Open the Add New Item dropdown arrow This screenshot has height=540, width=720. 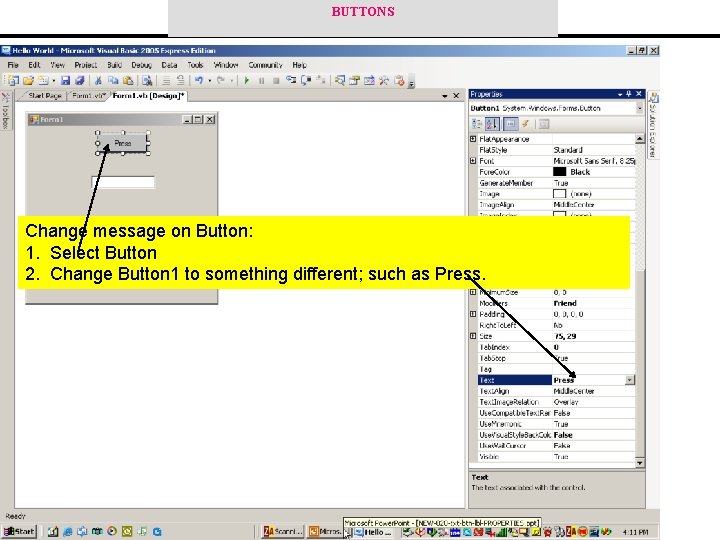[54, 81]
